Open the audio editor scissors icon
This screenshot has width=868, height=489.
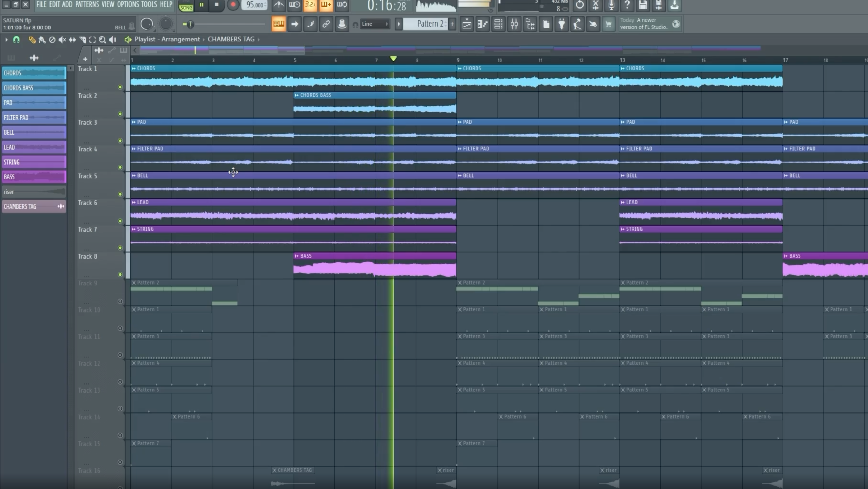coord(596,5)
